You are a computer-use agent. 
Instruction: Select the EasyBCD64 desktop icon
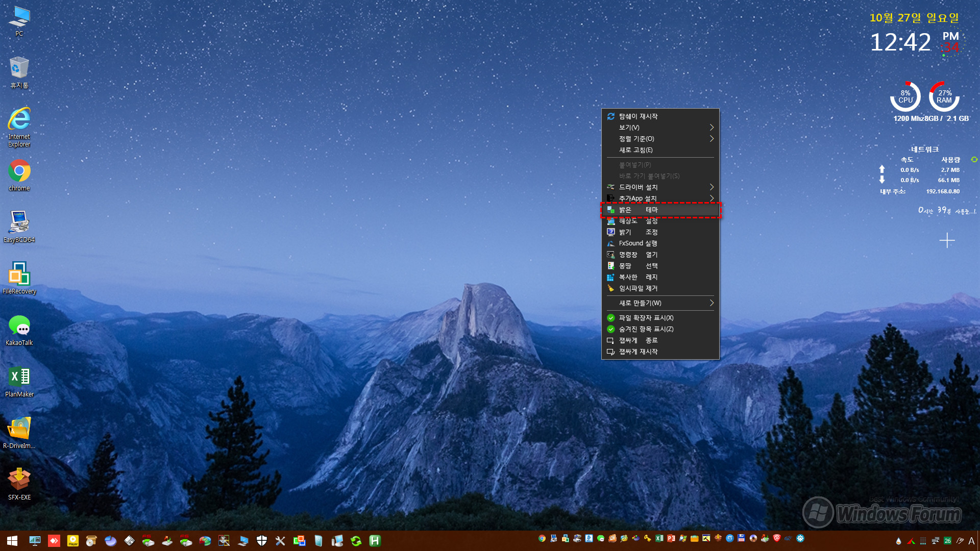pos(19,227)
